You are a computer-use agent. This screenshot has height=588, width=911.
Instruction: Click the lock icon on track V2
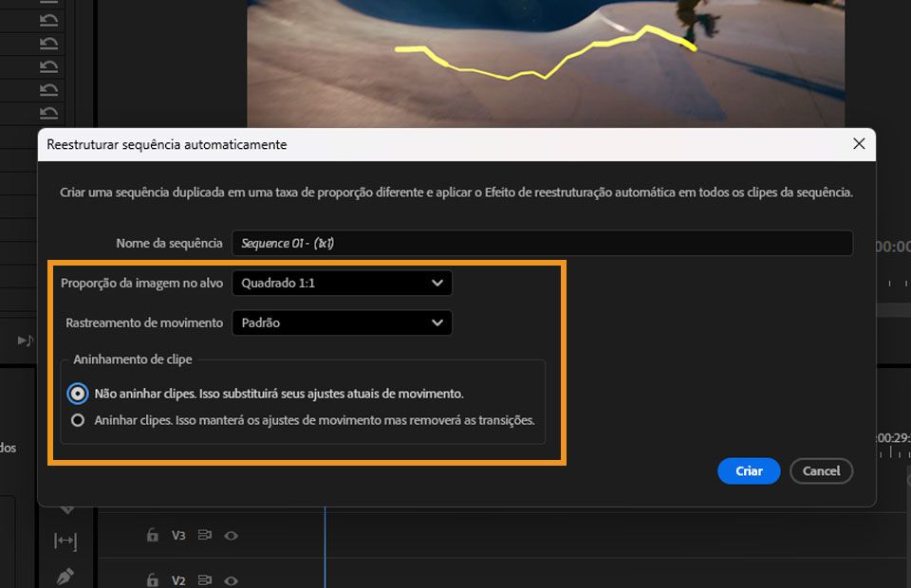click(152, 579)
